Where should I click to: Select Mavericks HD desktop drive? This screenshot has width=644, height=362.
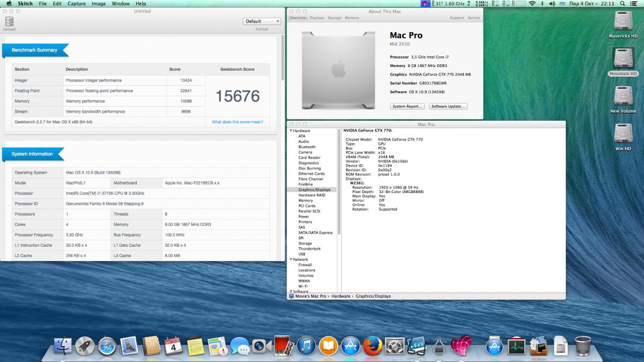[623, 25]
